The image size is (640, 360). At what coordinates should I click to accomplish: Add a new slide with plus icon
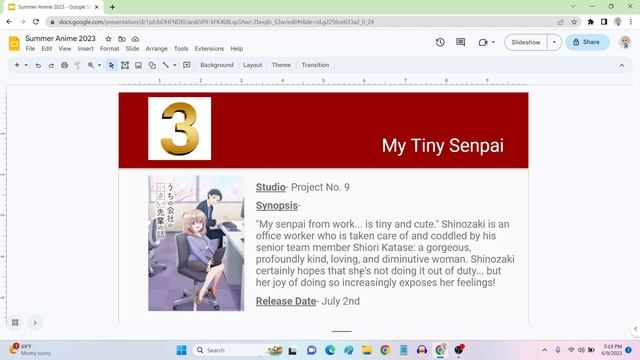[x=17, y=65]
